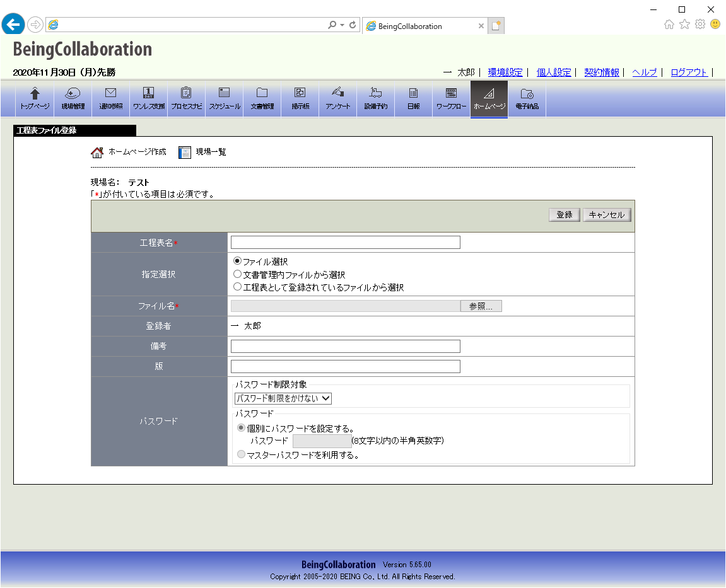Open ヘルプ link
Viewport: 726px width, 588px height.
(645, 72)
